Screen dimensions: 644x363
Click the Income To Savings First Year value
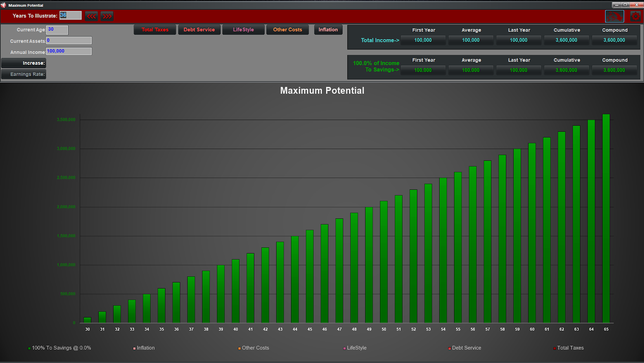pos(423,70)
